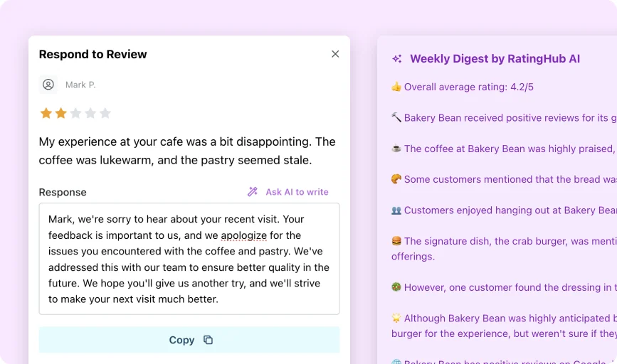Click Ask AI to write link
Screen dimensions: 617x364
[297, 192]
